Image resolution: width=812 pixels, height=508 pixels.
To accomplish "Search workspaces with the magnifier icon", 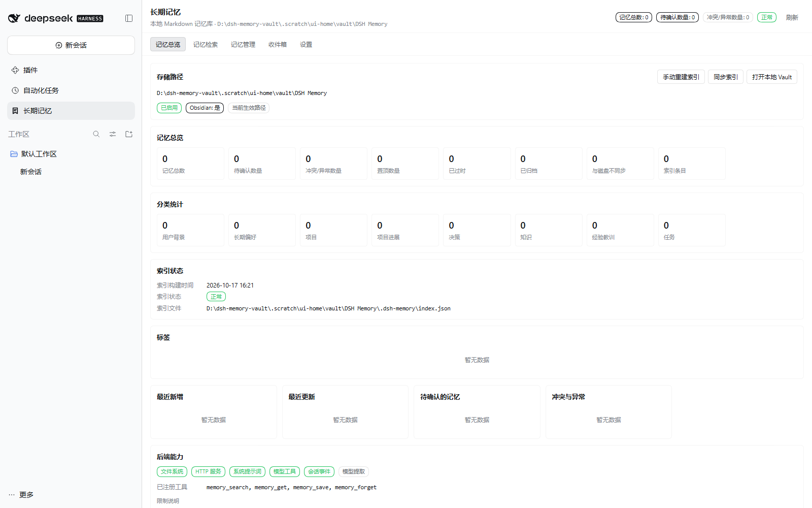I will coord(96,134).
